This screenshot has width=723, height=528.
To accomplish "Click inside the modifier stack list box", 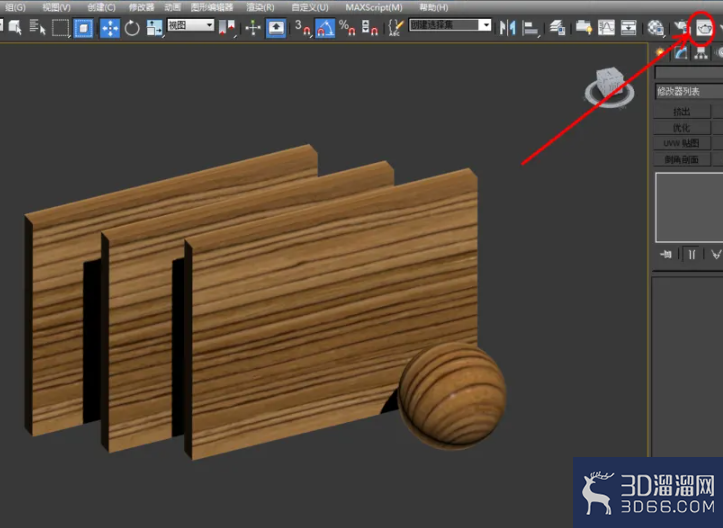I will coord(689,208).
